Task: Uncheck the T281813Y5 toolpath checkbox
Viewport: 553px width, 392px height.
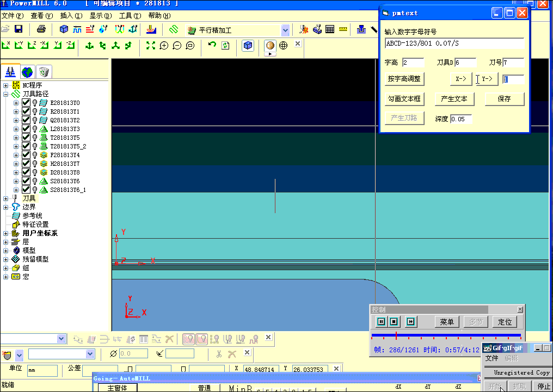Action: click(x=26, y=137)
